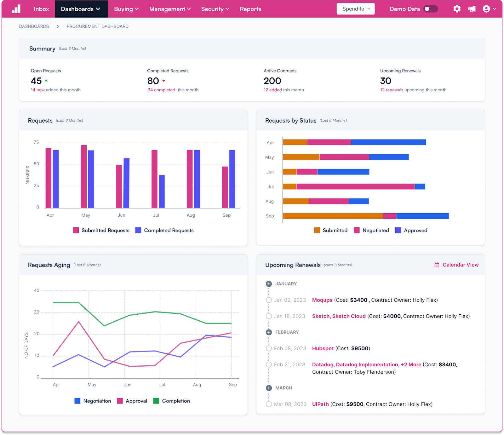Click the Completion legend swatch
Screen dimensions: 504x435
(x=156, y=401)
